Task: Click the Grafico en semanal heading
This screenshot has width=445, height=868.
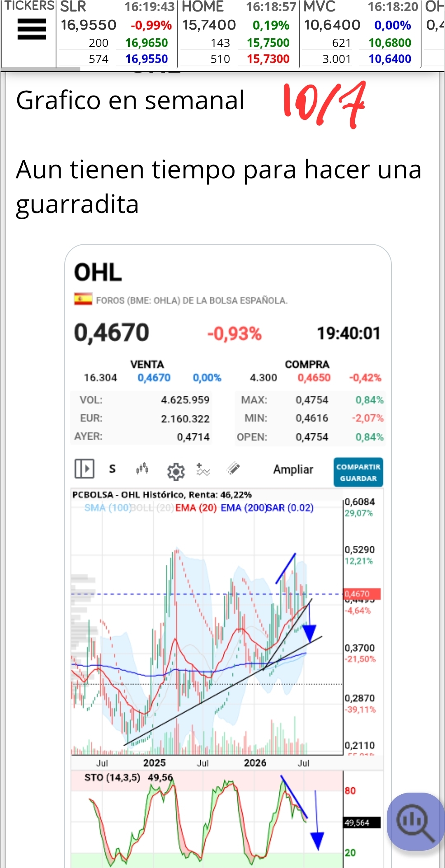Action: (130, 100)
